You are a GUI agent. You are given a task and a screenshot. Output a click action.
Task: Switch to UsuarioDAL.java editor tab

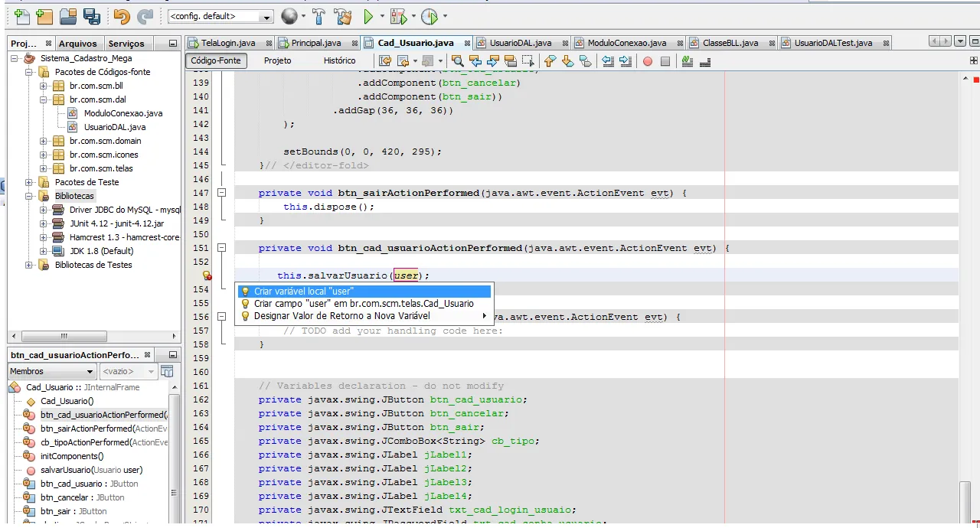pyautogui.click(x=520, y=43)
